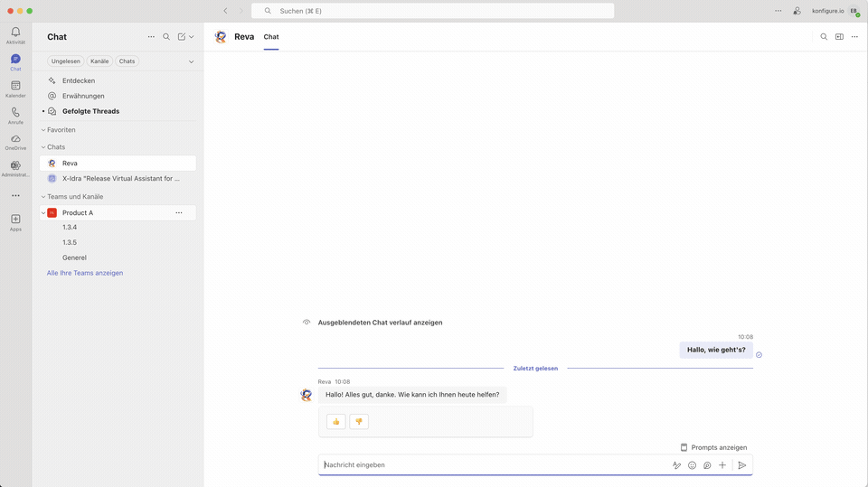The height and width of the screenshot is (487, 868).
Task: Filter by Ungelesen
Action: pos(65,61)
